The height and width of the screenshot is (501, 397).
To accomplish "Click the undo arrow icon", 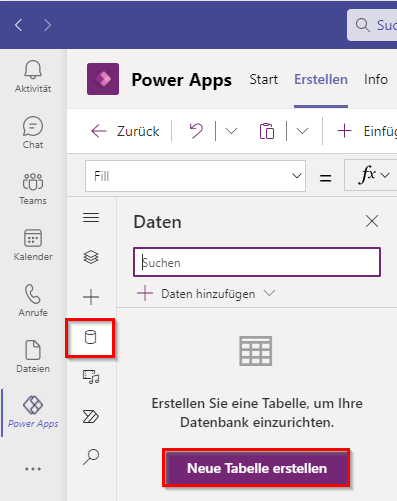I will (x=196, y=131).
